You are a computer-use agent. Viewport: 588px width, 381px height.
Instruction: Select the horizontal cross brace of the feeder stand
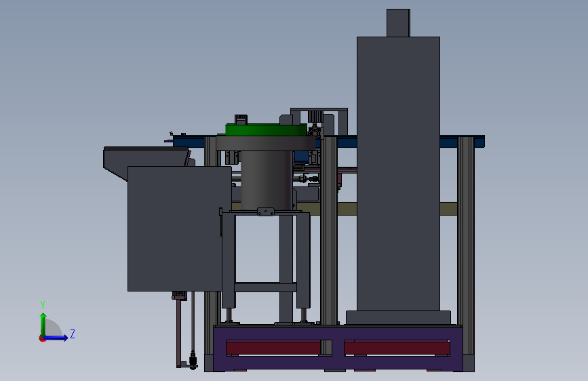click(x=265, y=287)
